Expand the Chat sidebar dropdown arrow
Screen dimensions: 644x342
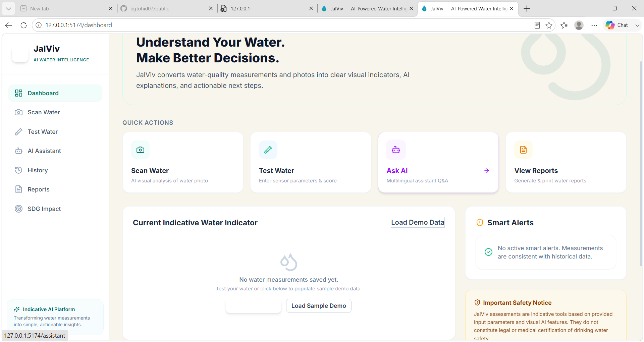(x=637, y=25)
